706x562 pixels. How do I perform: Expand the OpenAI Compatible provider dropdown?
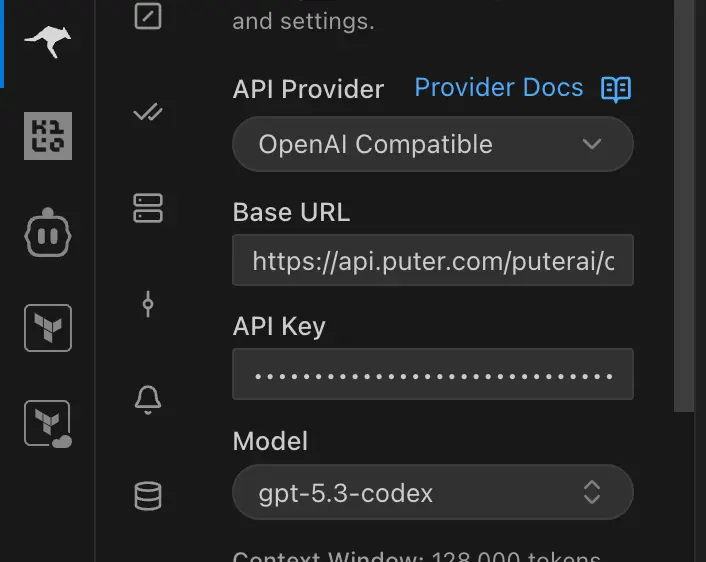[x=433, y=144]
